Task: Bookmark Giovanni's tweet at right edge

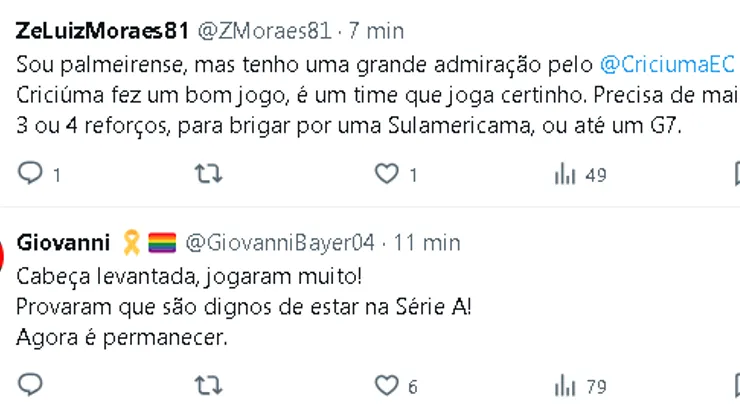Action: point(735,386)
